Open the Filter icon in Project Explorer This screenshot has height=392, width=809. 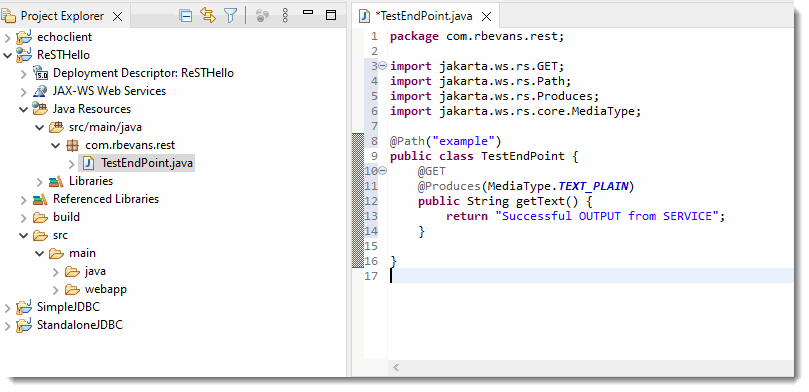(x=230, y=15)
